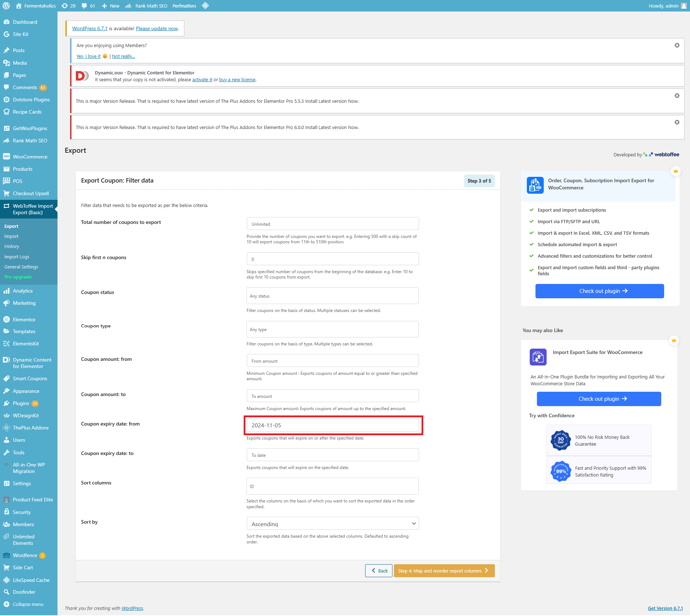
Task: Open History submenu item
Action: click(x=11, y=246)
